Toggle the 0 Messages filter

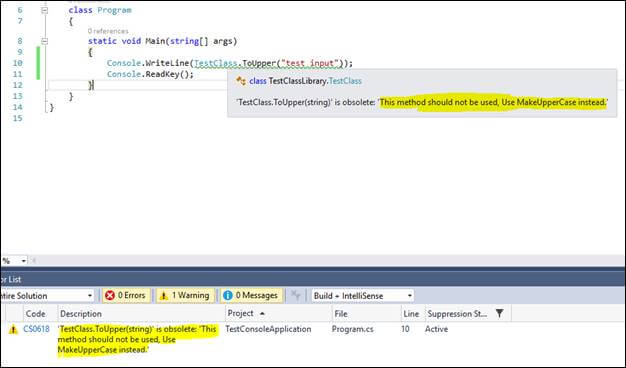pyautogui.click(x=252, y=296)
